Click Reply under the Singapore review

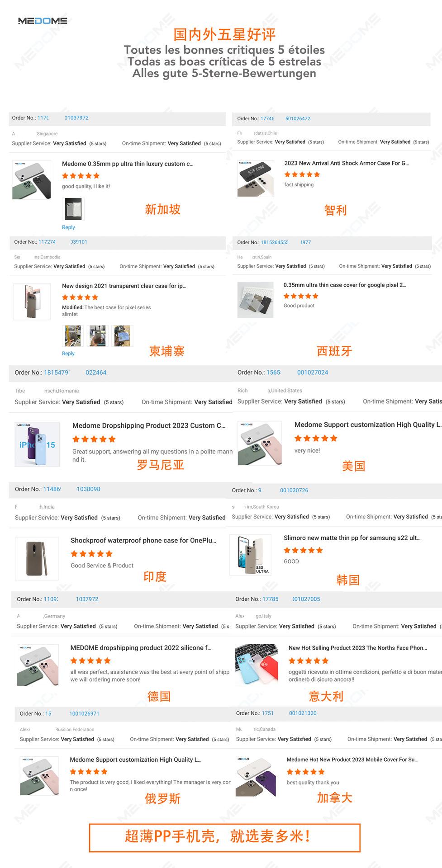(68, 227)
